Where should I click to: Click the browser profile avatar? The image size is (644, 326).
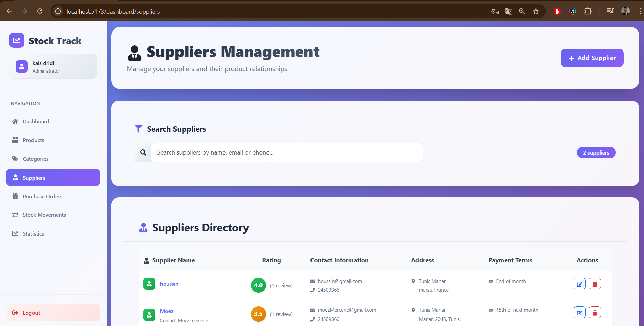pyautogui.click(x=626, y=11)
